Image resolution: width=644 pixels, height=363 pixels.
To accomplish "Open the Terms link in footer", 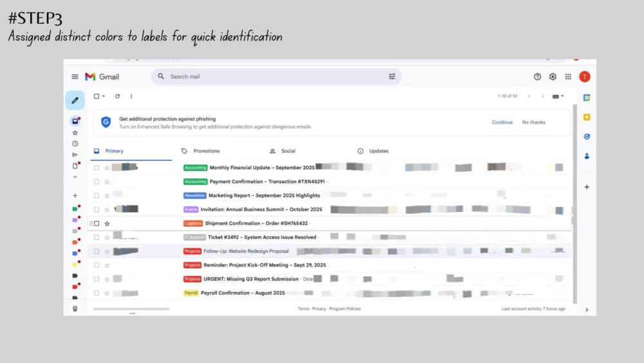I will pos(303,309).
